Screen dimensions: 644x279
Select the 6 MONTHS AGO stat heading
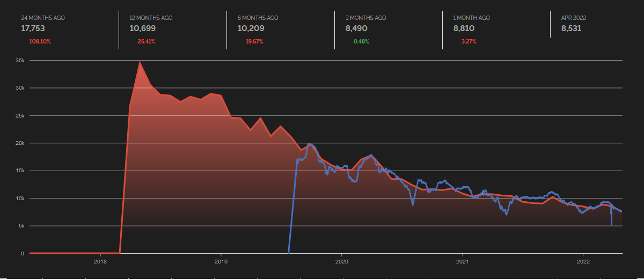click(258, 18)
